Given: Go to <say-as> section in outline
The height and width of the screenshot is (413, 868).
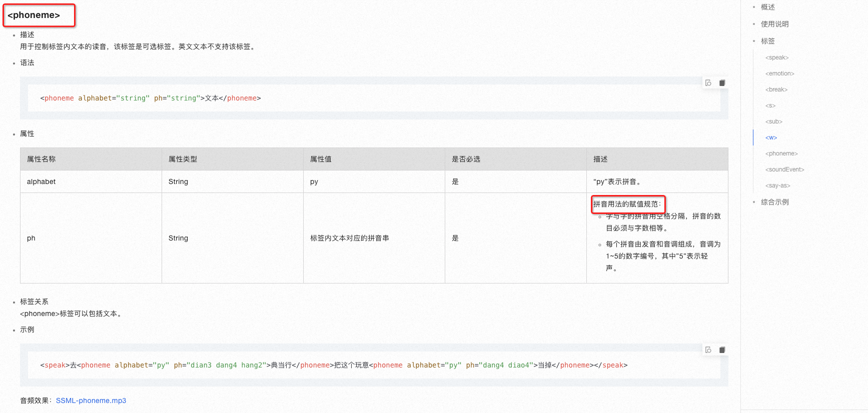Looking at the screenshot, I should [x=778, y=185].
